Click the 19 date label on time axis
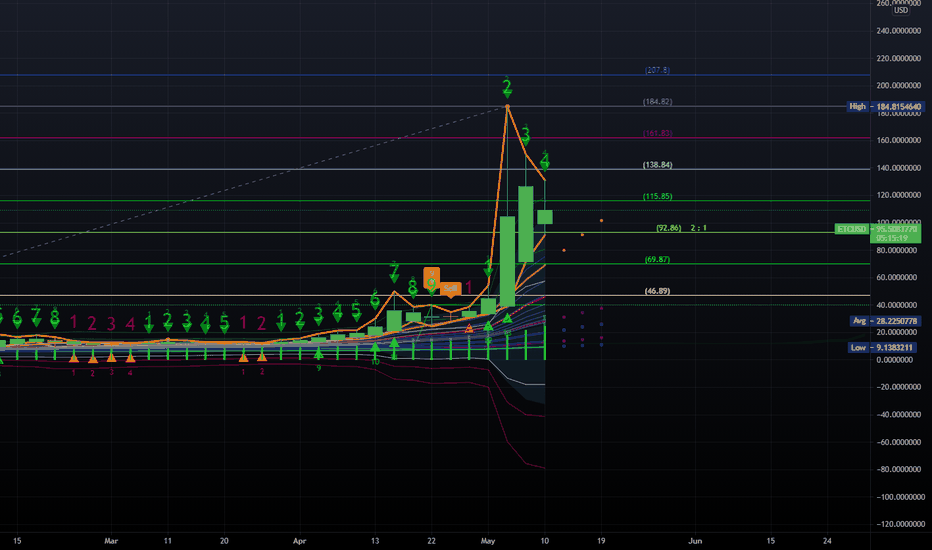 pyautogui.click(x=601, y=541)
